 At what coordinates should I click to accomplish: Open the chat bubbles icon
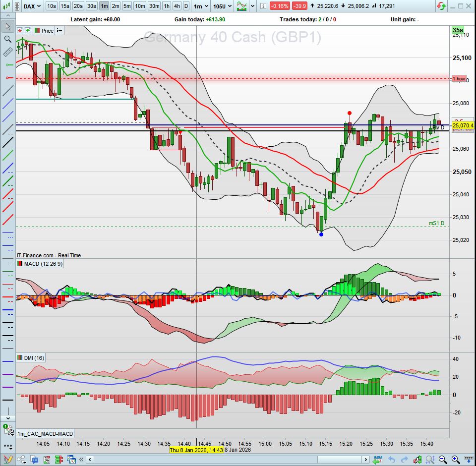[x=34, y=460]
